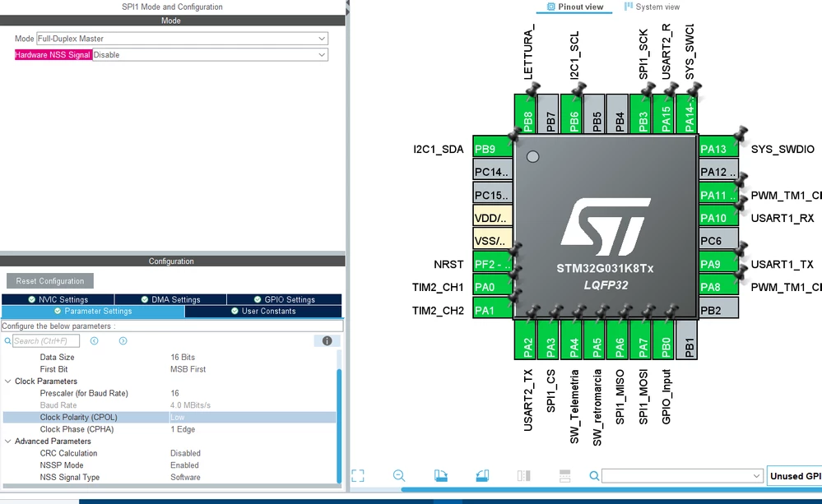Click the Reset Configuration button

(50, 281)
